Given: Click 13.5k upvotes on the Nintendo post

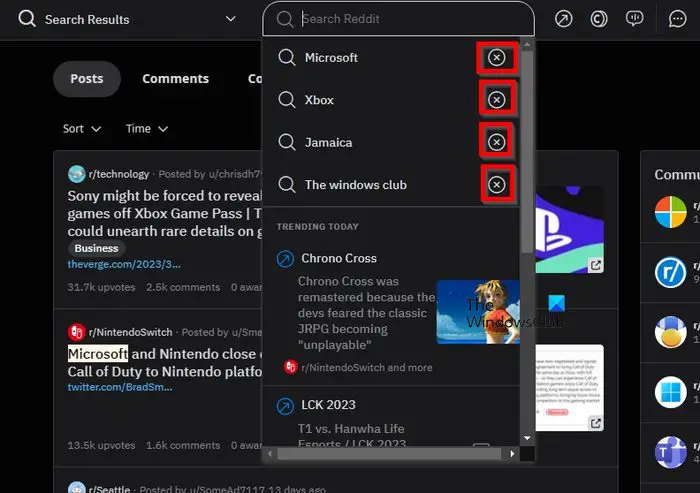Looking at the screenshot, I should click(x=101, y=445).
